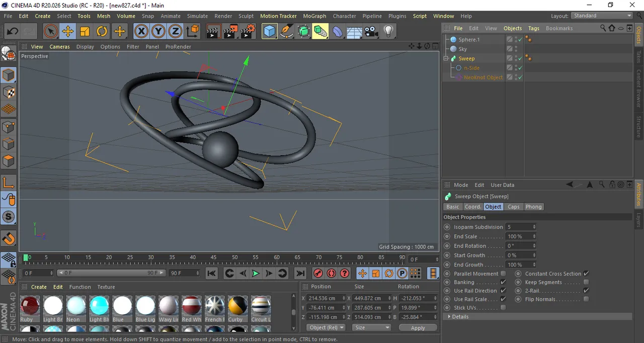The width and height of the screenshot is (644, 343).
Task: Select the Rotate tool
Action: tap(102, 32)
